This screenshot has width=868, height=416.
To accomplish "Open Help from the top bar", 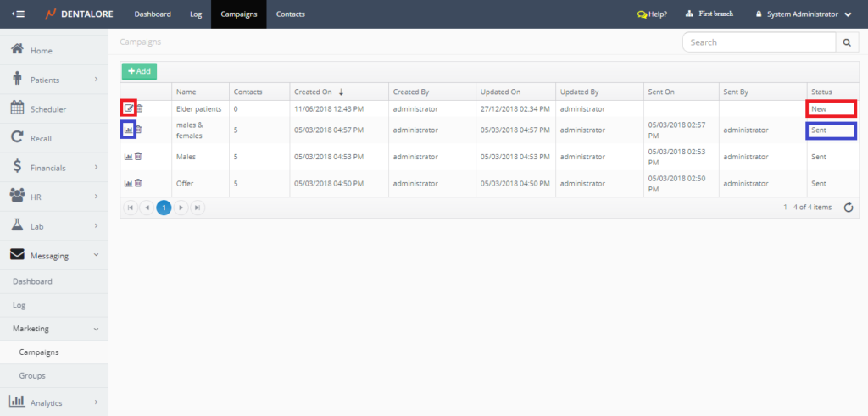I will point(652,14).
